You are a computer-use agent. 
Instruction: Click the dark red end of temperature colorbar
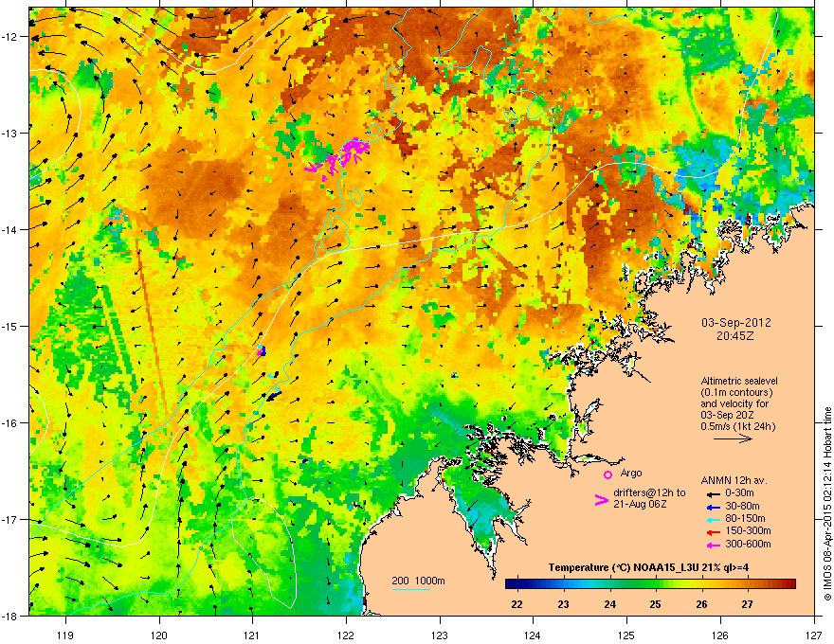tap(789, 584)
